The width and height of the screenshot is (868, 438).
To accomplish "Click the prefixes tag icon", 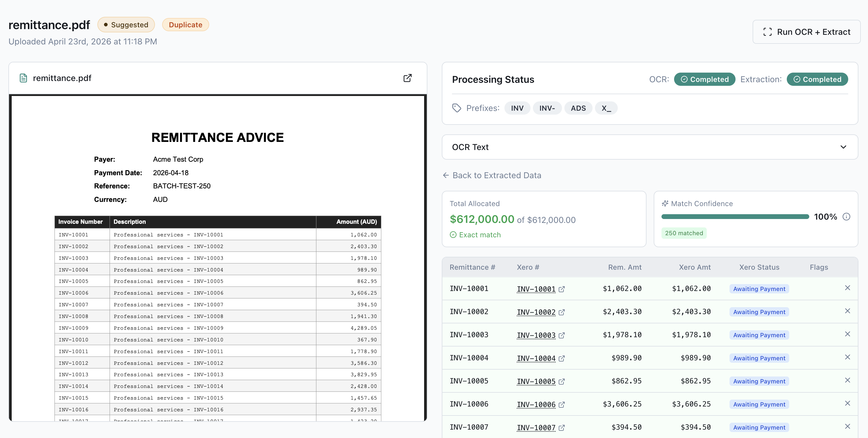I will click(x=456, y=108).
